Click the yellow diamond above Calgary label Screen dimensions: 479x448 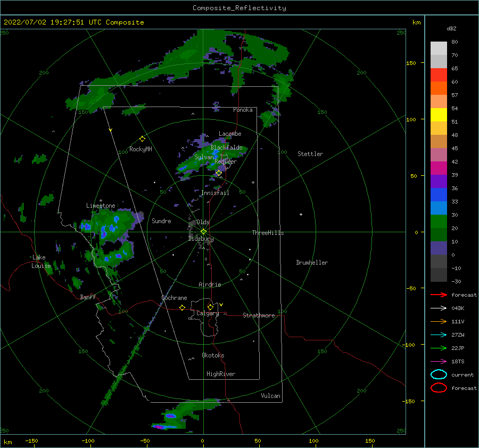click(210, 307)
